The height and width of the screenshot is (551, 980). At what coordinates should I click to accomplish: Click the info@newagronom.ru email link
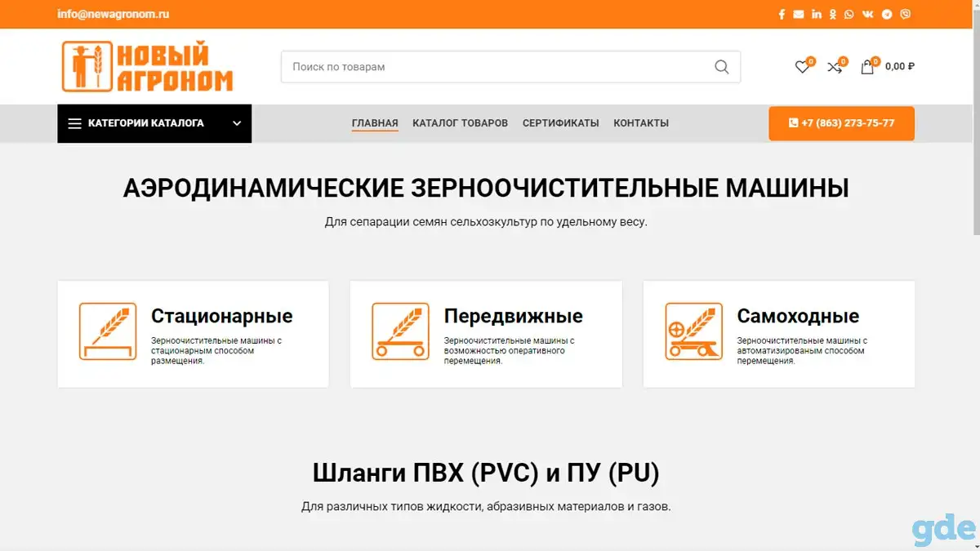(114, 14)
